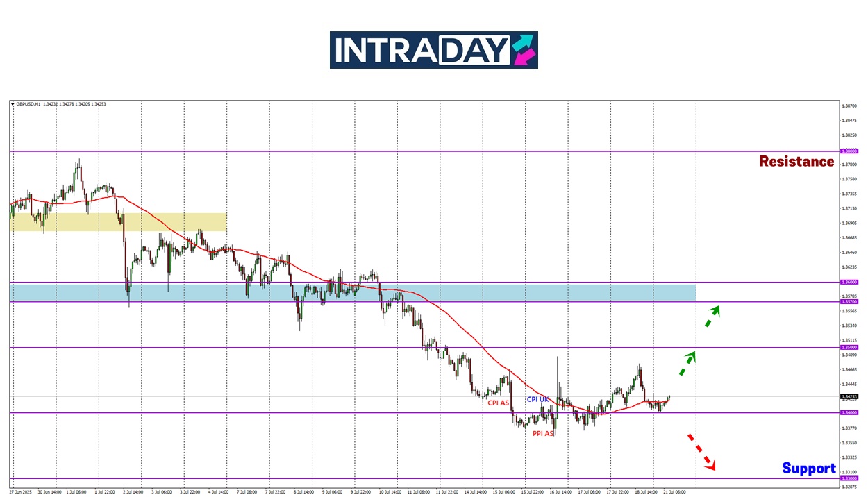
Task: Click the CPI UK annotation
Action: point(539,399)
